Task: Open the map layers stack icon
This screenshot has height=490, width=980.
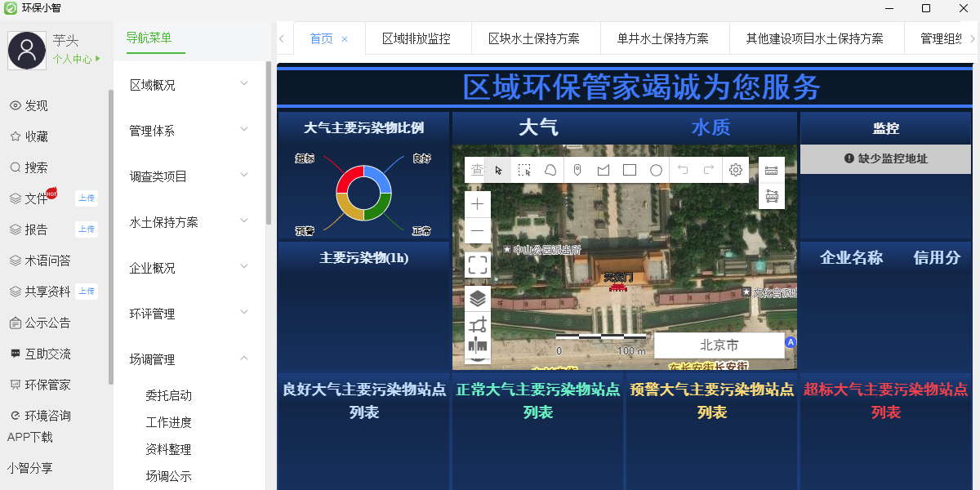Action: point(478,299)
